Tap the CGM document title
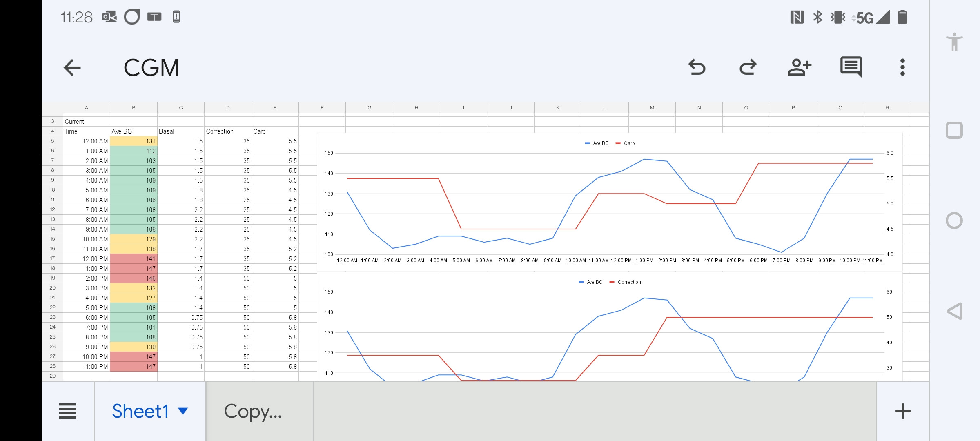Screen dimensions: 980x441 click(x=151, y=68)
